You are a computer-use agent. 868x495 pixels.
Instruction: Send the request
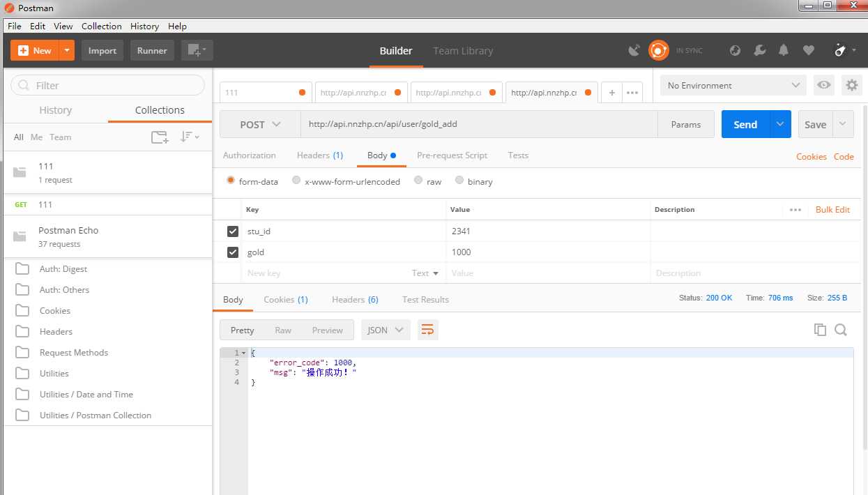pyautogui.click(x=745, y=124)
